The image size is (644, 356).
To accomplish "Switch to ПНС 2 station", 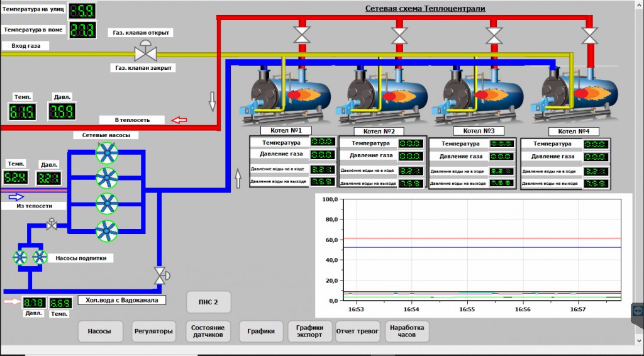I will pos(209,302).
